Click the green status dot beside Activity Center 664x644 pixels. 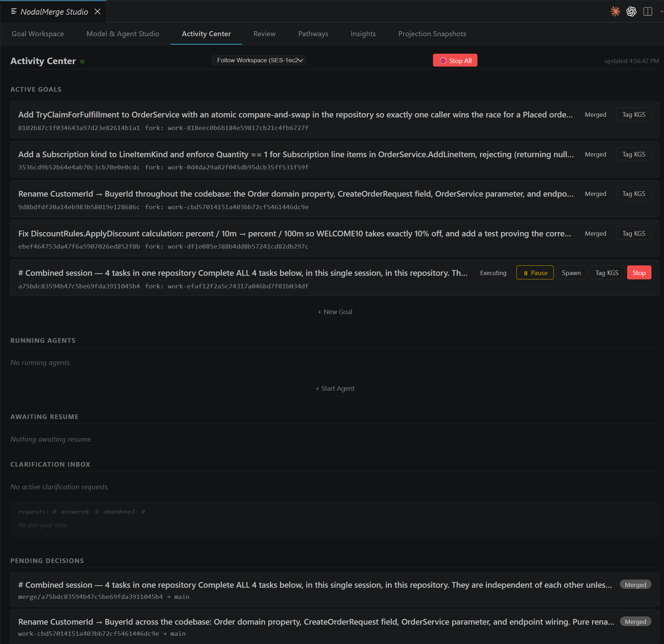(82, 62)
